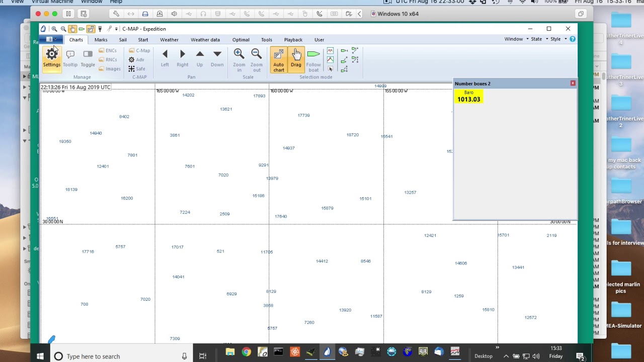Open Images chart folder
This screenshot has width=644, height=362.
coord(110,69)
